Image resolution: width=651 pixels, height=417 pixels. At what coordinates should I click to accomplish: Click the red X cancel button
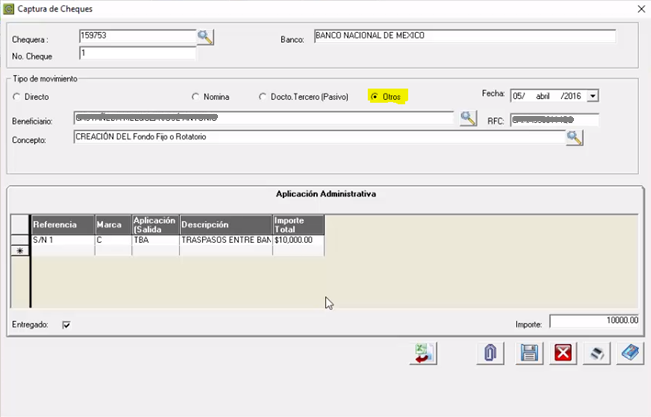pyautogui.click(x=563, y=353)
